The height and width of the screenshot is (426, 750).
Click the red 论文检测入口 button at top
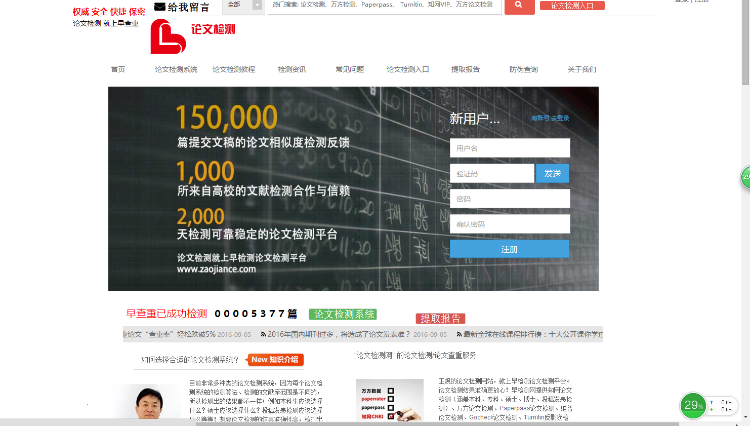tap(572, 6)
